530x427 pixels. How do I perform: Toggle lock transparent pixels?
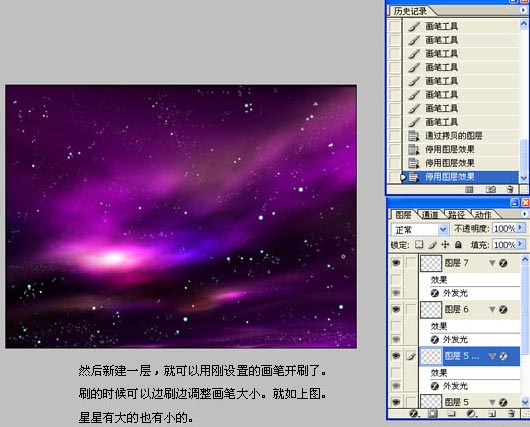coord(419,244)
